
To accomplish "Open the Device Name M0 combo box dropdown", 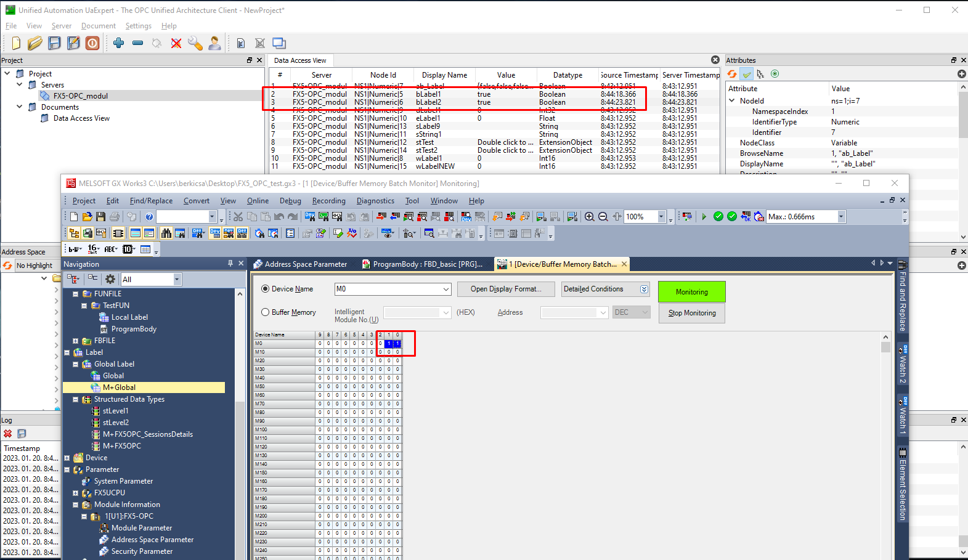I will tap(446, 289).
